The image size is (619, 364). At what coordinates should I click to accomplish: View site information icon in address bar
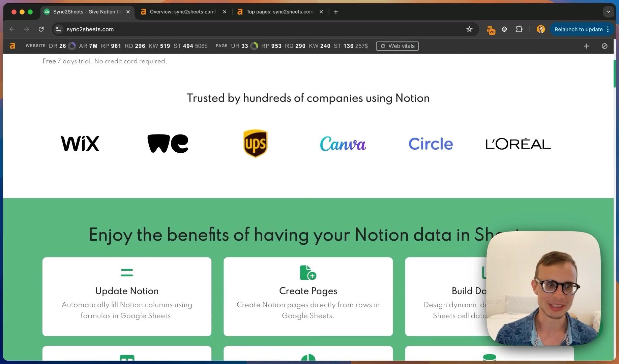tap(59, 29)
